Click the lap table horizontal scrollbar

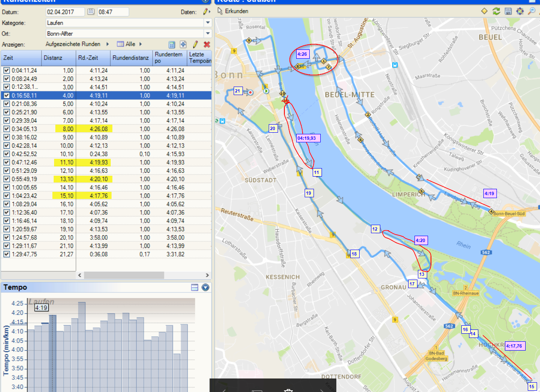[x=123, y=275]
